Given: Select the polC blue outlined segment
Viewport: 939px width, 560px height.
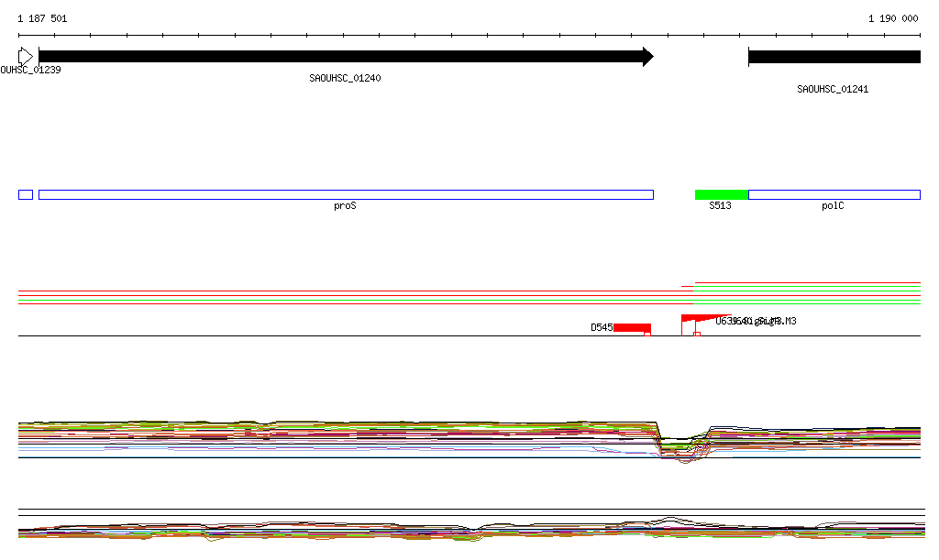Looking at the screenshot, I should 834,194.
